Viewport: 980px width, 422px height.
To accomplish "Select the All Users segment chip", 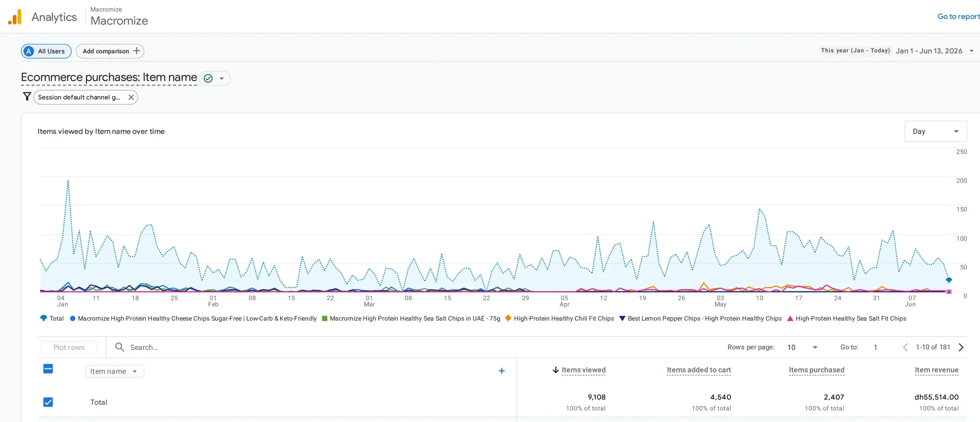I will (46, 51).
